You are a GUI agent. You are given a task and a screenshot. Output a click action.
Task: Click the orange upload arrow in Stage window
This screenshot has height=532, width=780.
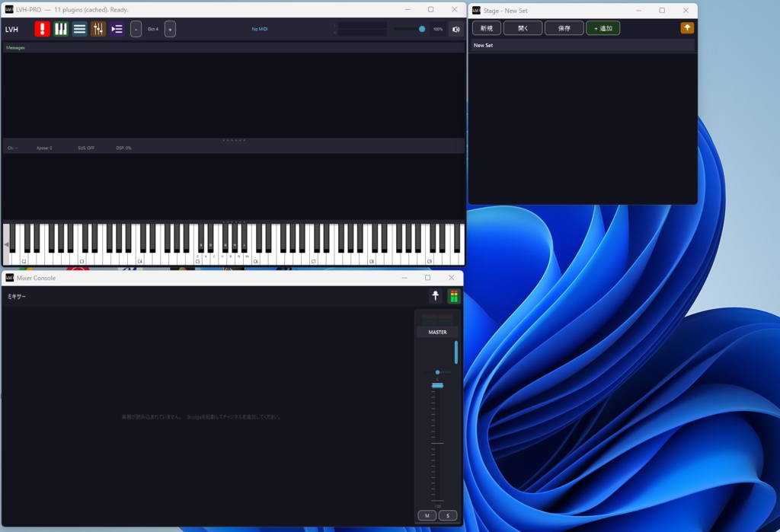687,28
